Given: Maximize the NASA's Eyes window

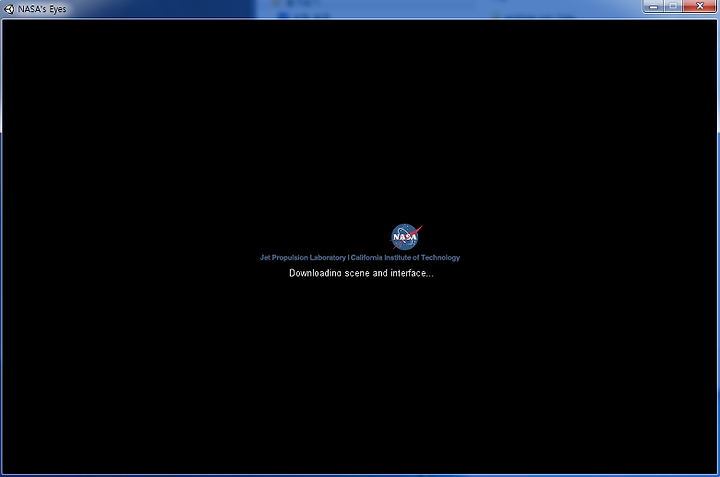Looking at the screenshot, I should point(673,6).
